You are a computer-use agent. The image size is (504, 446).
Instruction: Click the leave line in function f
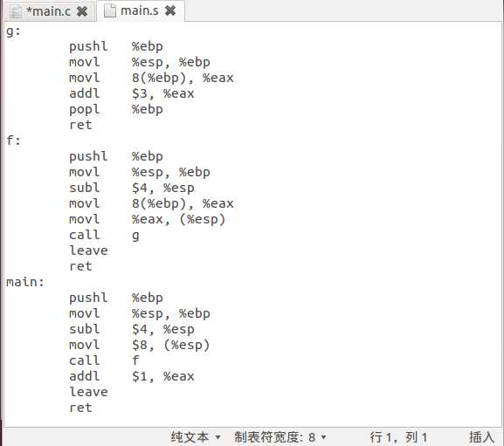click(89, 250)
